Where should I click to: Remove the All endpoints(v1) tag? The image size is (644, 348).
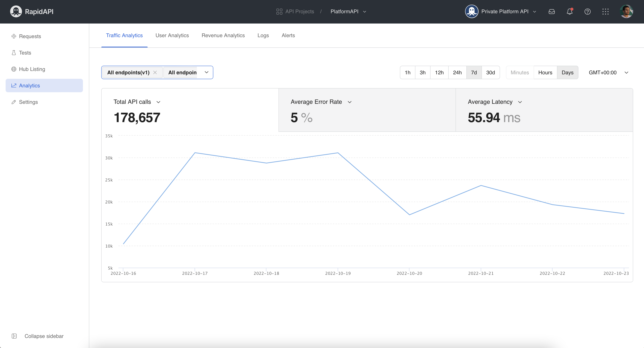point(155,72)
